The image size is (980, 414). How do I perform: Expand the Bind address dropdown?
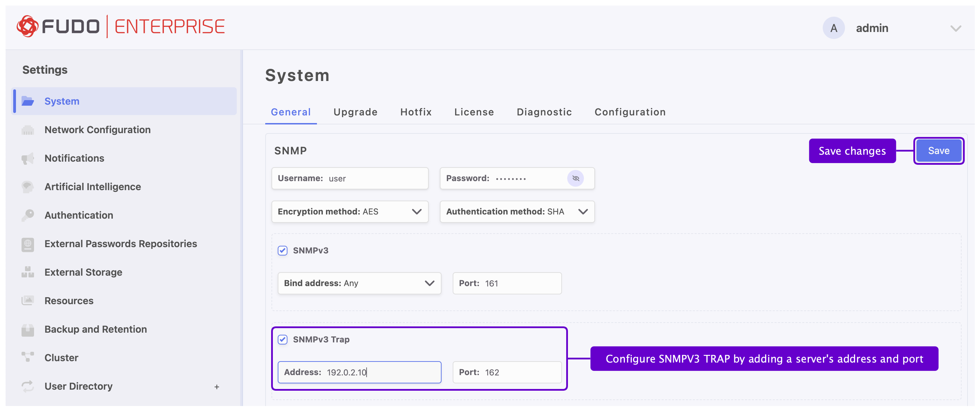click(x=359, y=283)
